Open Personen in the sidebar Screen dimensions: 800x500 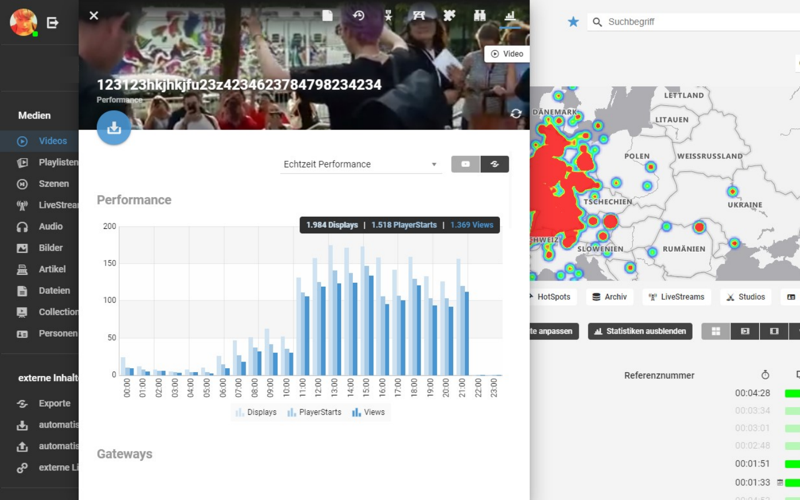39,334
